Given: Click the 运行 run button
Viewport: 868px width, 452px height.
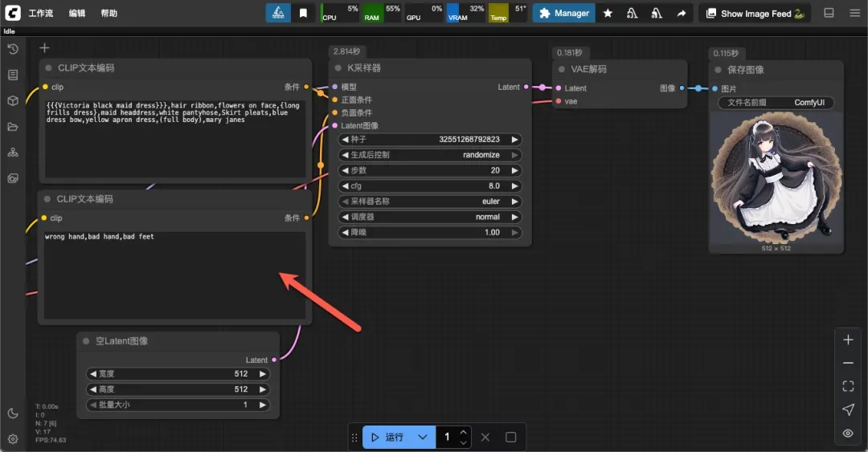Looking at the screenshot, I should (387, 437).
